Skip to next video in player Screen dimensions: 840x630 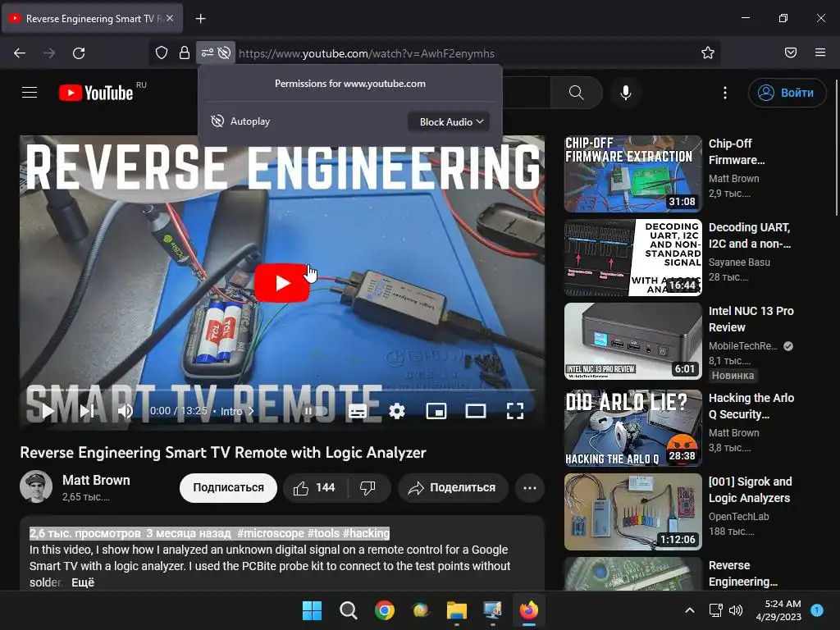[x=87, y=411]
